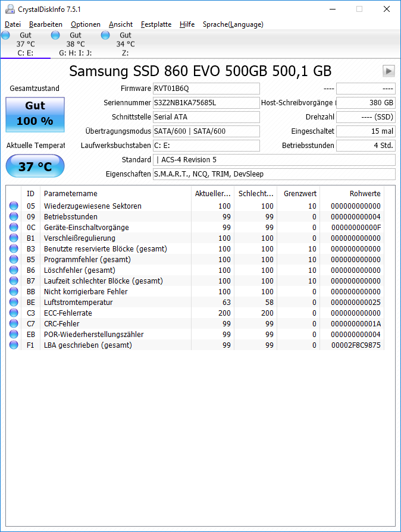Image resolution: width=401 pixels, height=532 pixels.
Task: Select parameter name ECC-Fehlerrate
Action: pos(68,313)
